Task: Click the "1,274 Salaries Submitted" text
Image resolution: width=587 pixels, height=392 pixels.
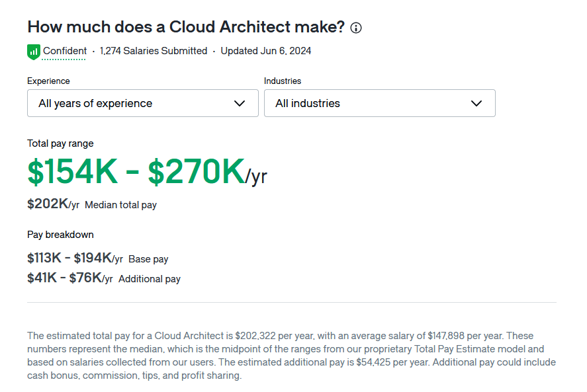Action: 154,51
